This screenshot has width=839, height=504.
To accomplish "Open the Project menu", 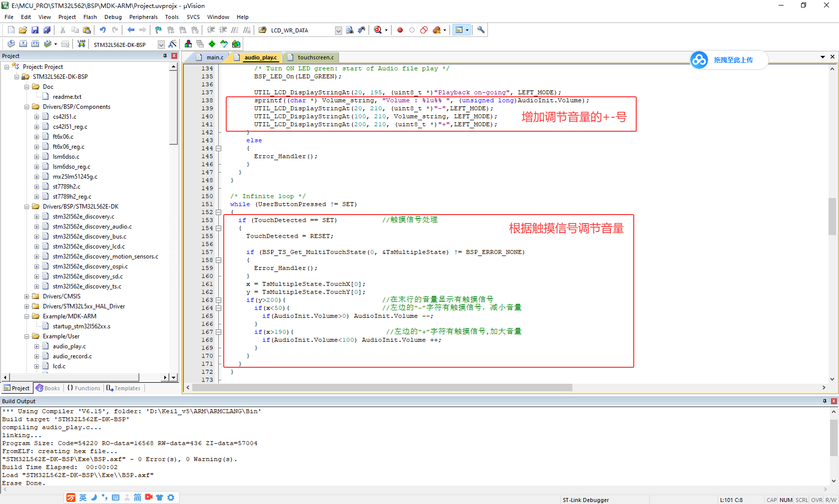I will 67,17.
